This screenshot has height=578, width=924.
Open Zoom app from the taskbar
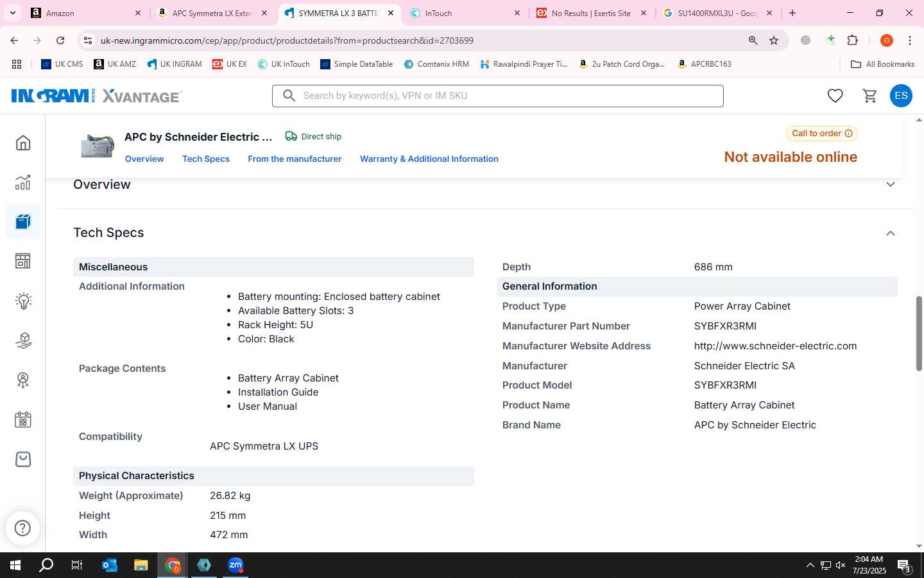[x=235, y=565]
